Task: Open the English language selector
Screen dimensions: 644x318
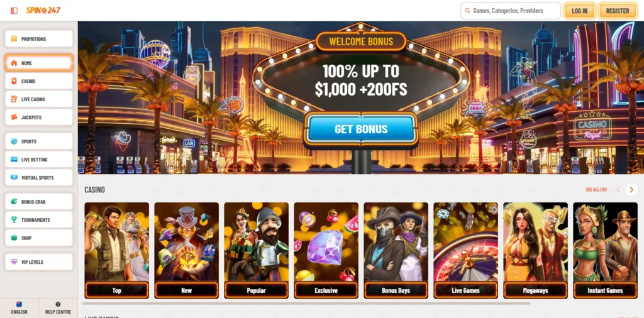Action: 19,308
